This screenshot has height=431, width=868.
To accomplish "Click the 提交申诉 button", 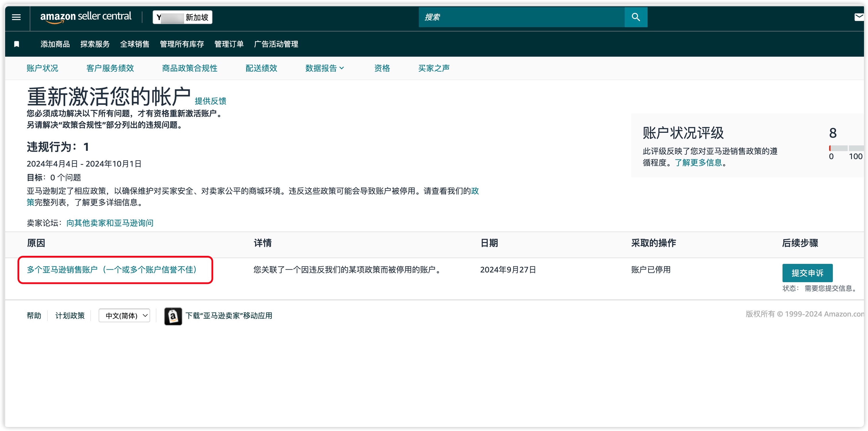I will [807, 273].
